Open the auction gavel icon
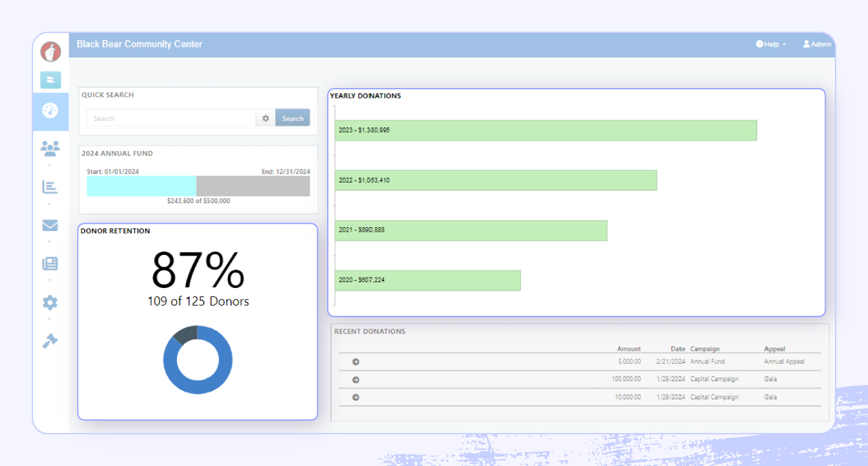 pyautogui.click(x=50, y=341)
